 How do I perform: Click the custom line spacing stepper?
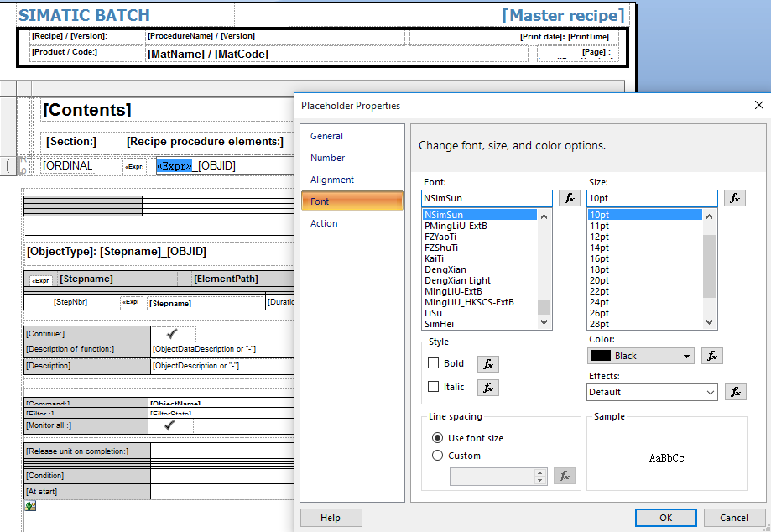point(540,476)
